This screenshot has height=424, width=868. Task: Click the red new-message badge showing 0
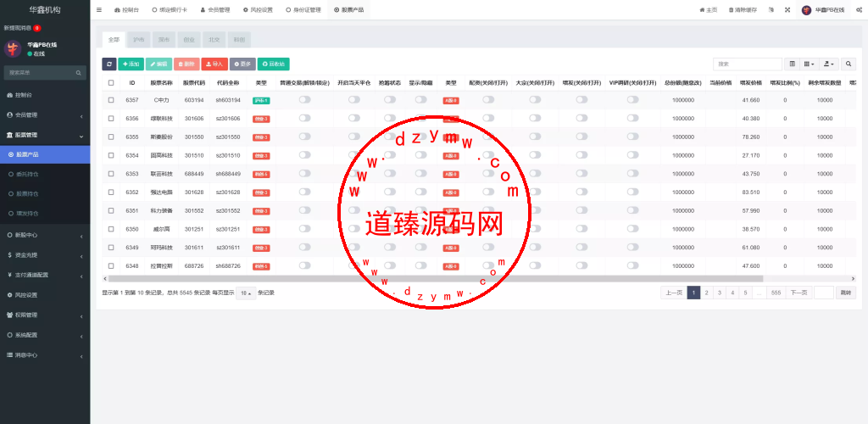pos(36,28)
